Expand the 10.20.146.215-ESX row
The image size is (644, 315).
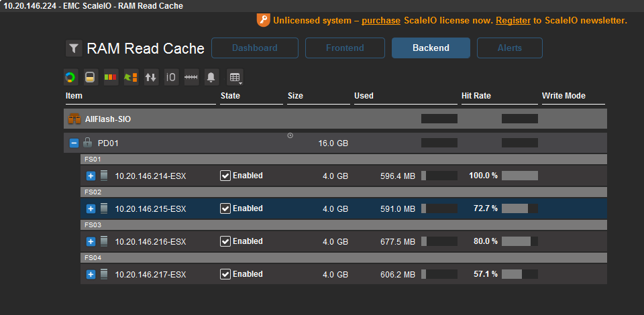pos(91,208)
